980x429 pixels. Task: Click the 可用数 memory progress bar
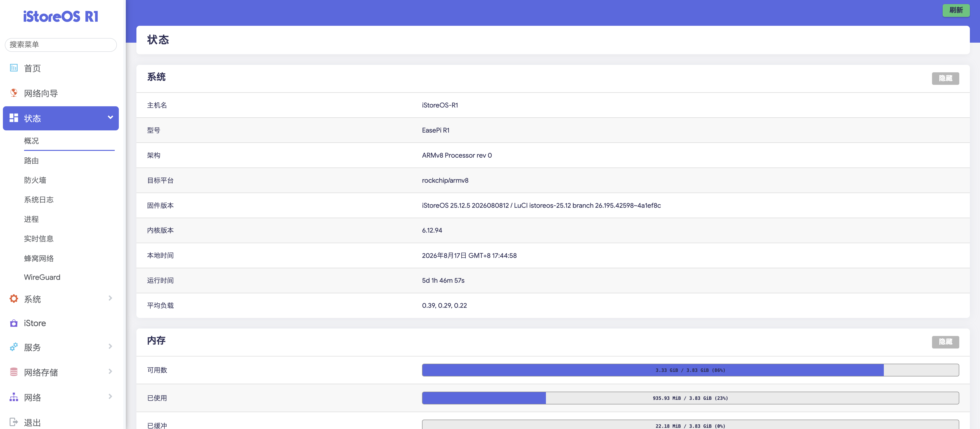point(690,370)
